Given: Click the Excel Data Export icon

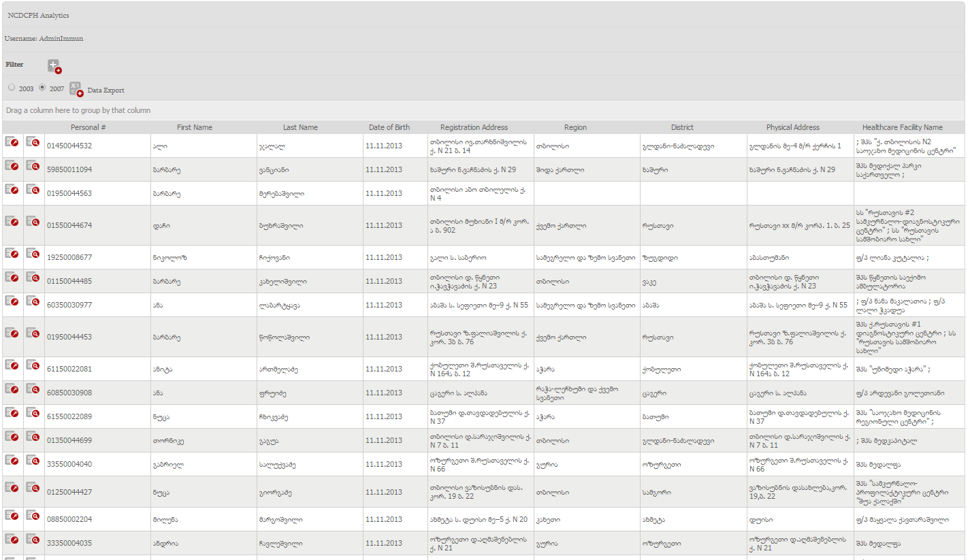Looking at the screenshot, I should (x=76, y=89).
